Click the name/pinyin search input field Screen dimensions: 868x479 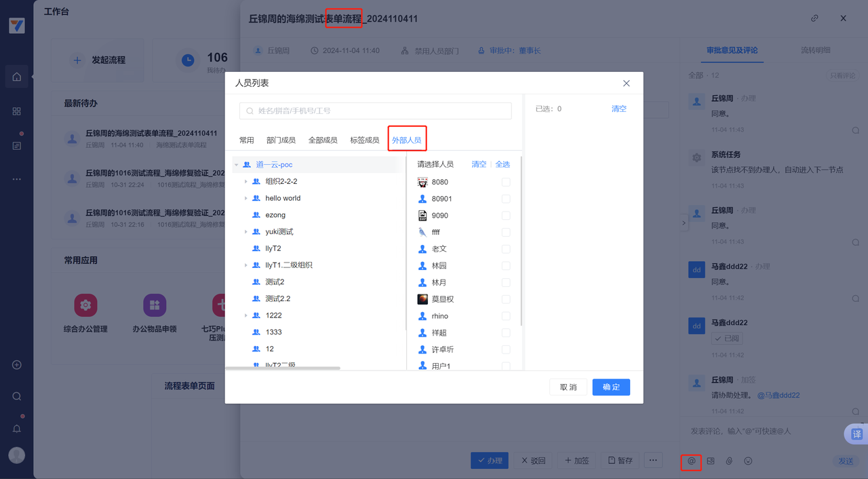pyautogui.click(x=375, y=111)
